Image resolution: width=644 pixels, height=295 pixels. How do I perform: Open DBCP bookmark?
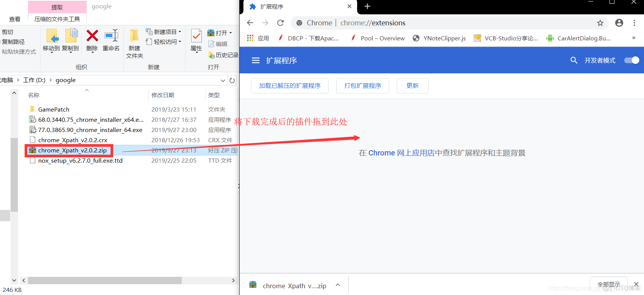point(309,38)
